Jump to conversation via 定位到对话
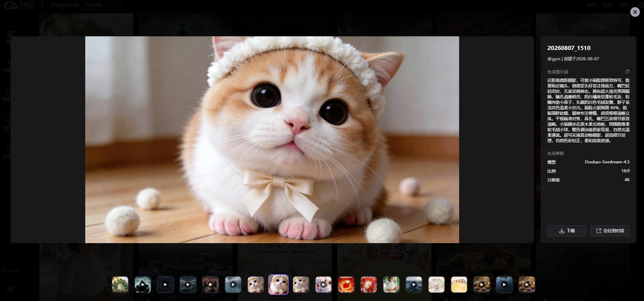 (x=610, y=231)
